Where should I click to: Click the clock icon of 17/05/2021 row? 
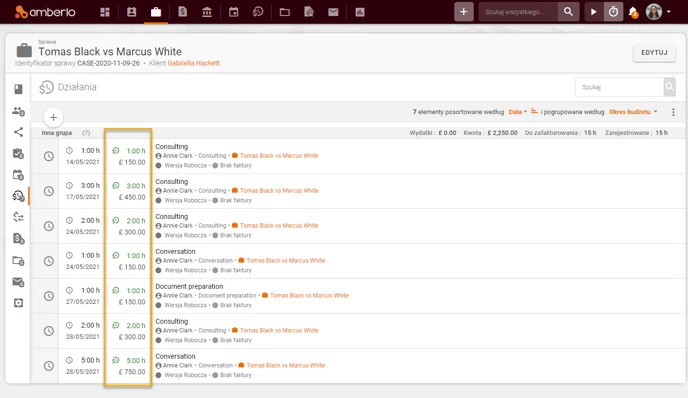pos(49,191)
